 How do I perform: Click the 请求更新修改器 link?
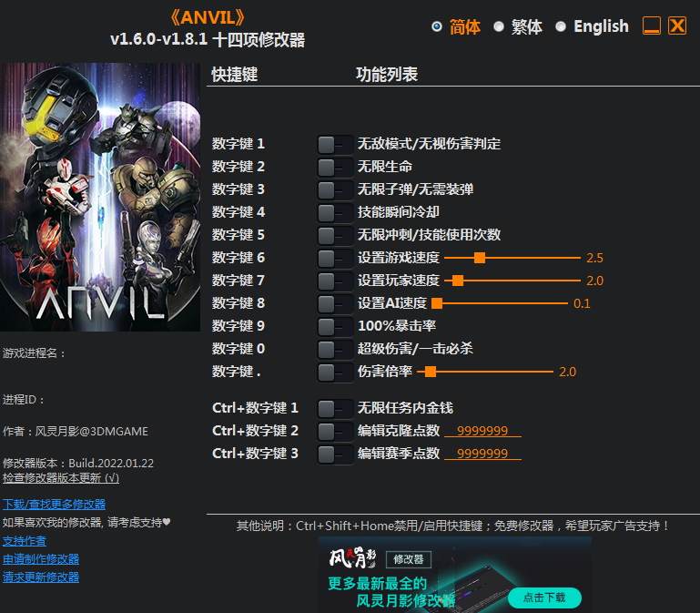tap(41, 577)
